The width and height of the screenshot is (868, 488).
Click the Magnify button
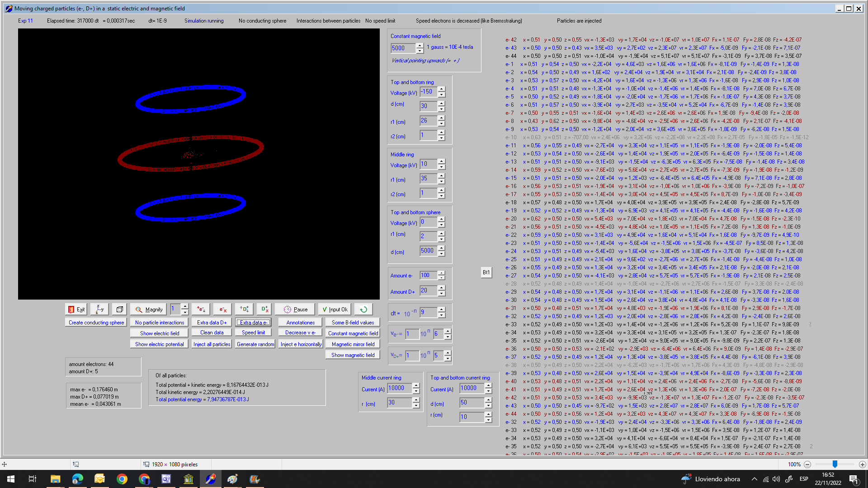click(x=149, y=310)
